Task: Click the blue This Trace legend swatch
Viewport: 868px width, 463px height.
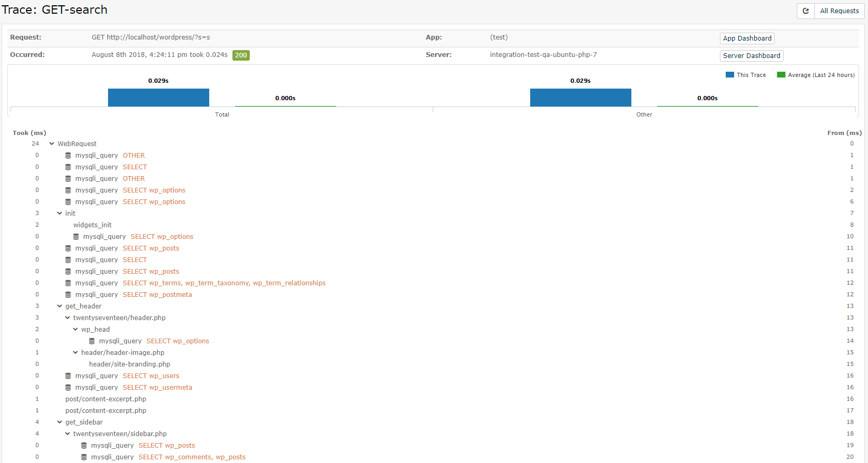Action: point(729,75)
